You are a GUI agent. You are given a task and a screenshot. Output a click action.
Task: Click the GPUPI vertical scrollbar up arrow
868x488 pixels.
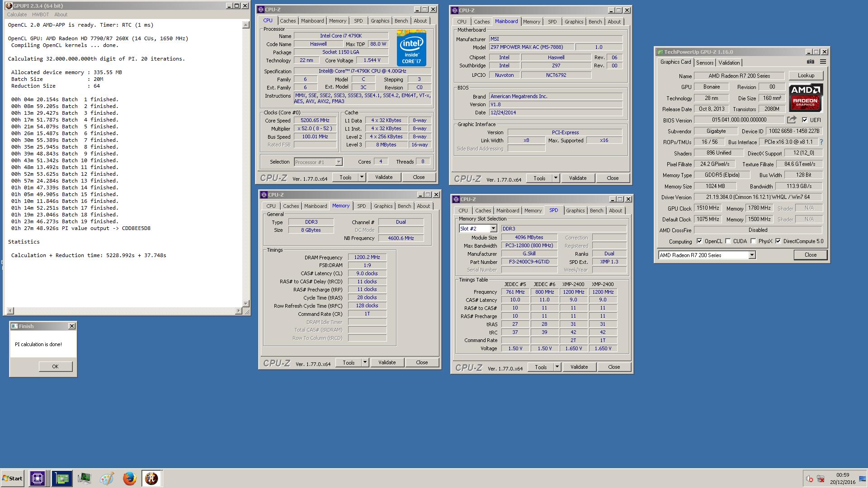[x=246, y=25]
